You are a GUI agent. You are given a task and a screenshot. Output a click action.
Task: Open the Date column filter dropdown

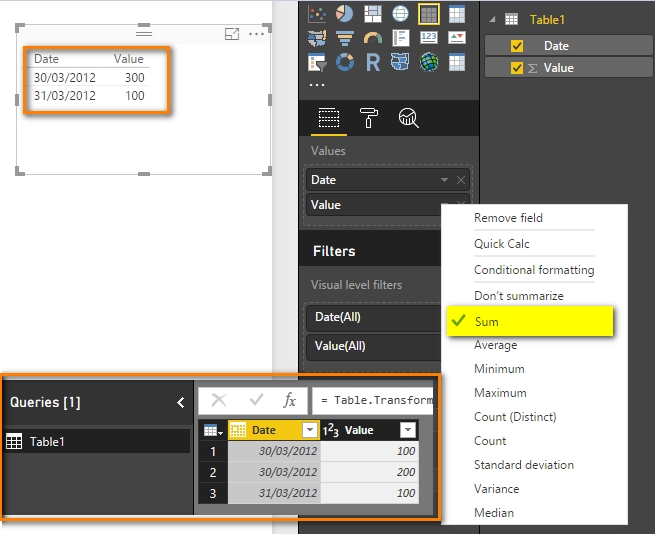310,430
